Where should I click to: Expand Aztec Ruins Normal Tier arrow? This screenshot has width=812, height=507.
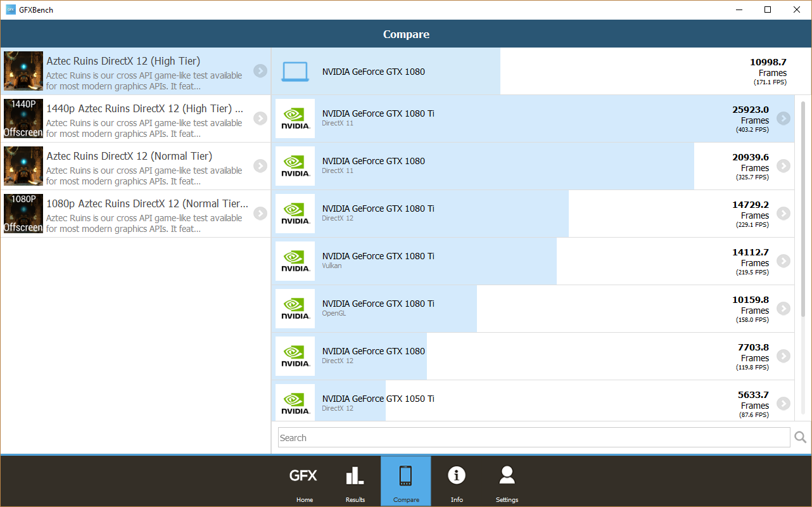(260, 166)
